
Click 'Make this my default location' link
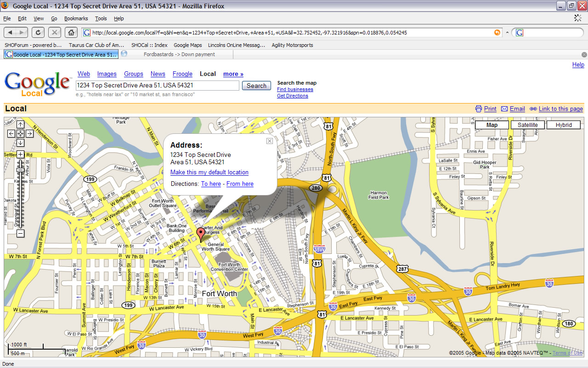point(209,172)
